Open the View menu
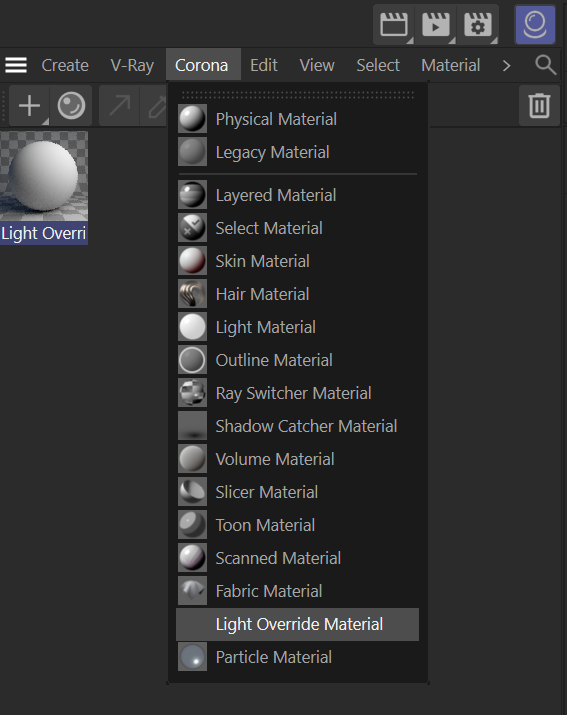 coord(317,65)
